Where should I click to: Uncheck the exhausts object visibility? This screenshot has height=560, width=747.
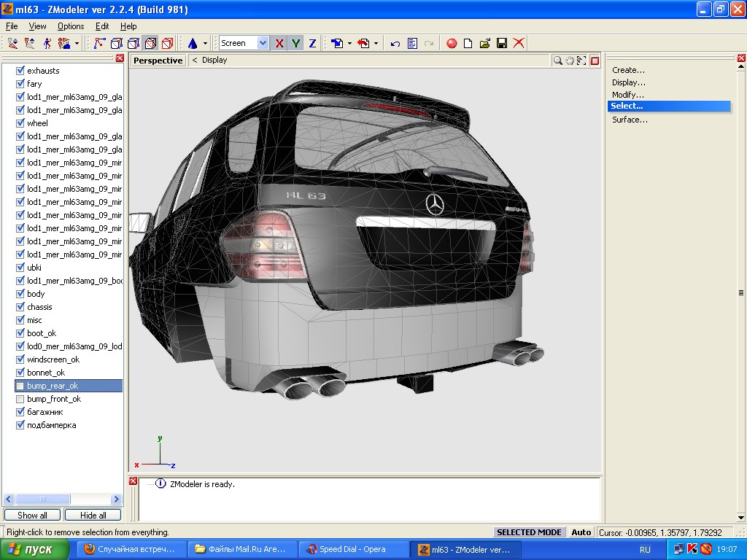point(20,71)
